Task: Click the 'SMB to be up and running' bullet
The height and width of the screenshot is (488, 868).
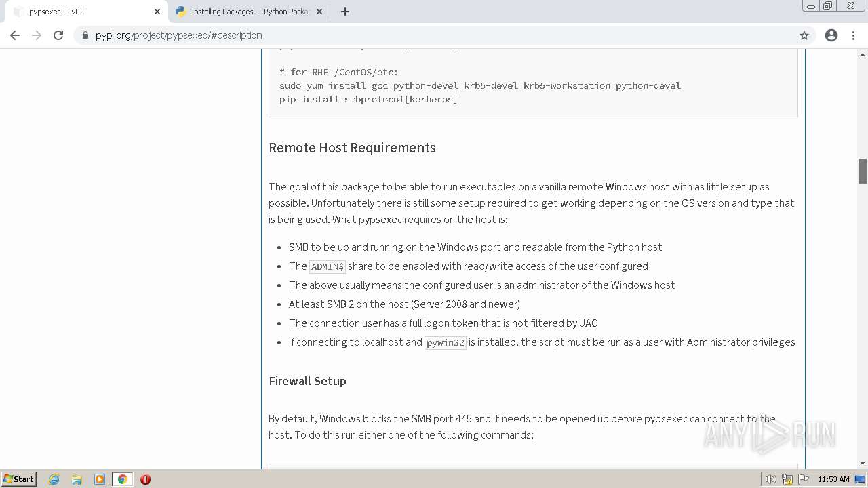Action: pyautogui.click(x=475, y=247)
